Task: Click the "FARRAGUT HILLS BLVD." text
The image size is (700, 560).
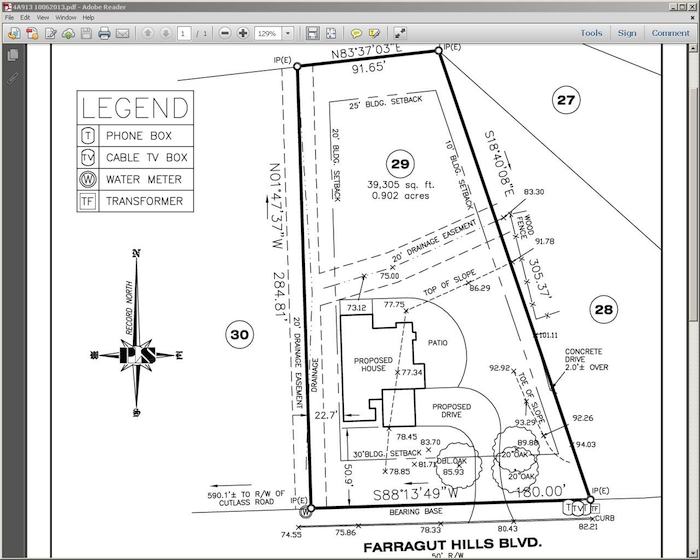Action: tap(453, 545)
